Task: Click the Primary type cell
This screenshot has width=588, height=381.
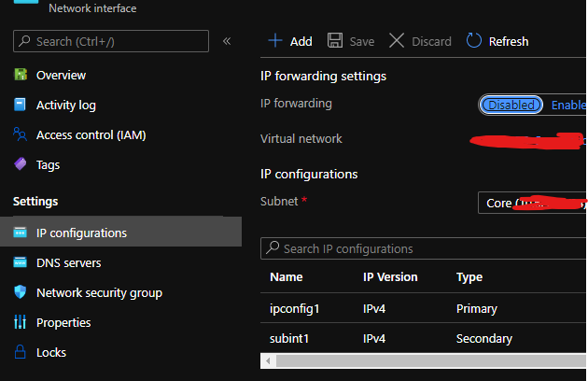Action: 477,308
